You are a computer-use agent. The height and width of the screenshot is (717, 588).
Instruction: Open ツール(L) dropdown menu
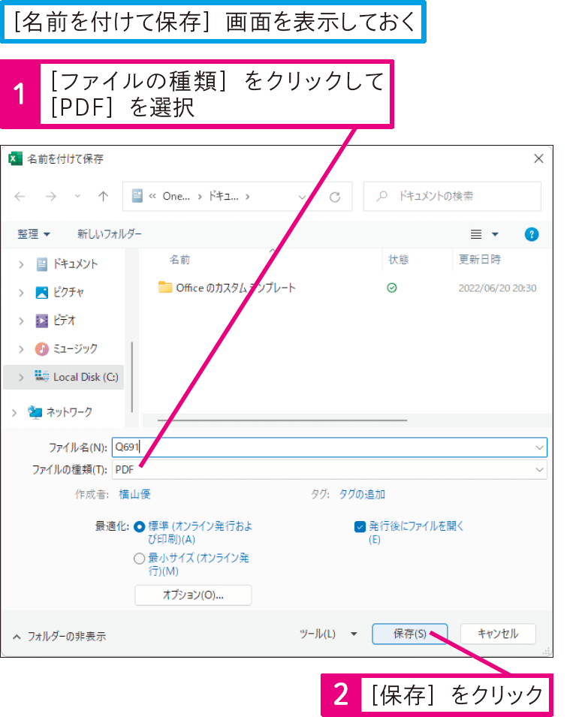[x=328, y=634]
